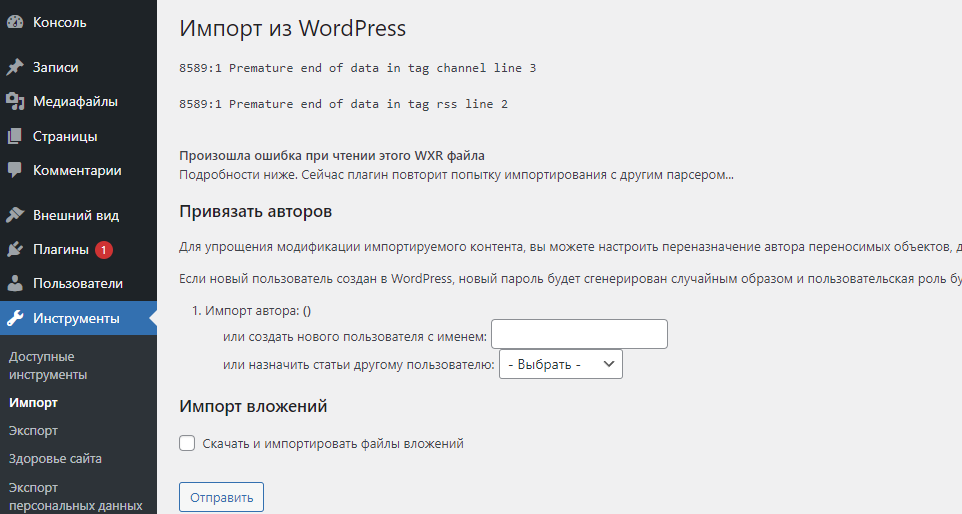962x514 pixels.
Task: Click the Пользователи person icon
Action: click(15, 283)
